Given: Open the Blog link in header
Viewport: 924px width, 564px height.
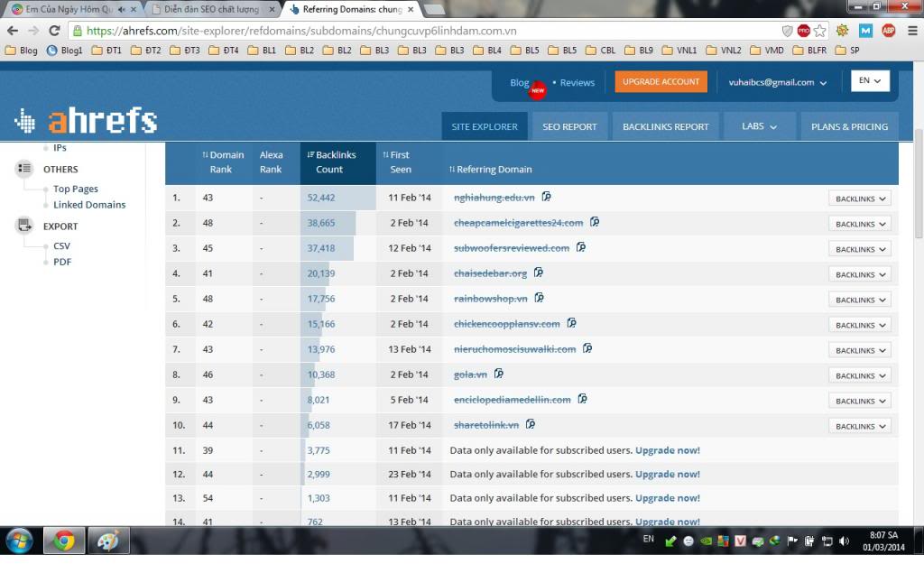Looking at the screenshot, I should coord(519,82).
